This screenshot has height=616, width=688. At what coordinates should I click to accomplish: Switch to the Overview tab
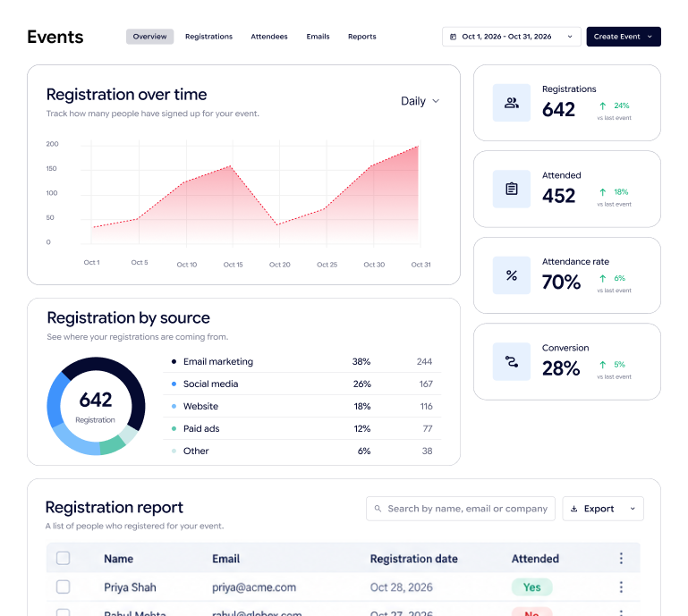pyautogui.click(x=149, y=37)
